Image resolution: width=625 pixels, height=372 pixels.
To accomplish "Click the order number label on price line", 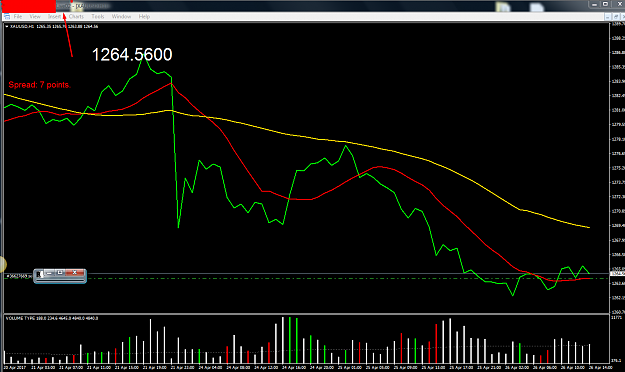I will 19,276.
